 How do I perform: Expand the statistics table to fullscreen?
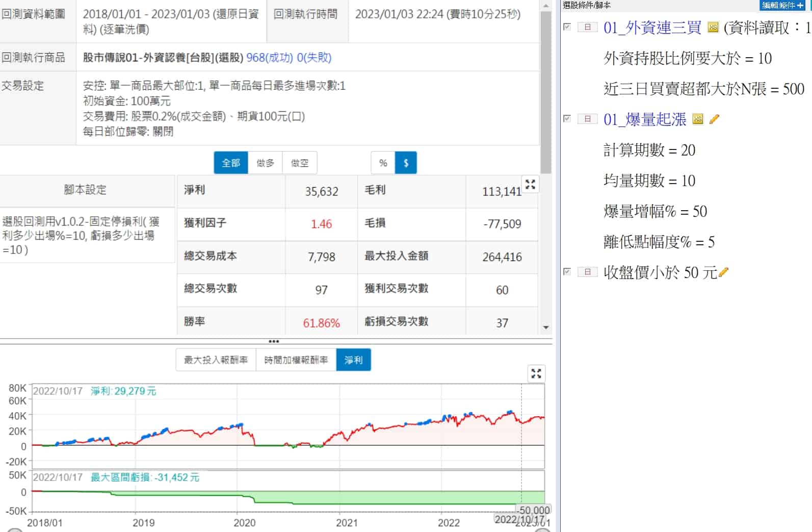[530, 185]
